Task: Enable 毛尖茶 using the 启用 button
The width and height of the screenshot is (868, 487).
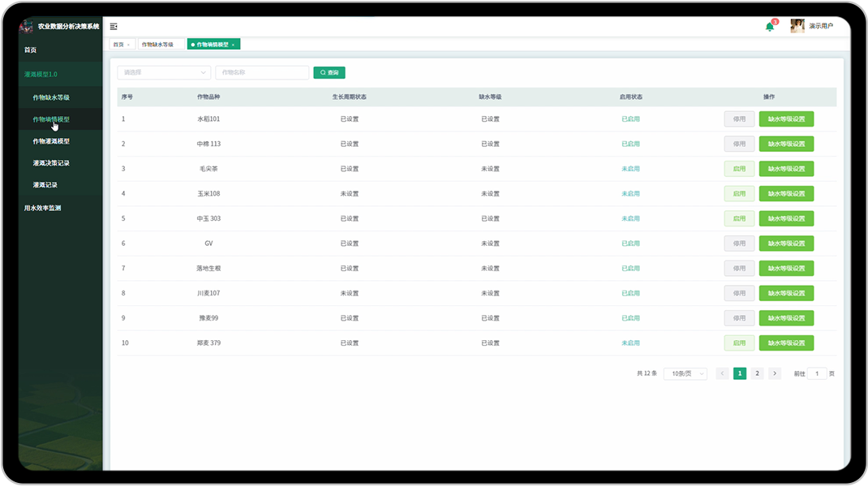Action: point(739,169)
